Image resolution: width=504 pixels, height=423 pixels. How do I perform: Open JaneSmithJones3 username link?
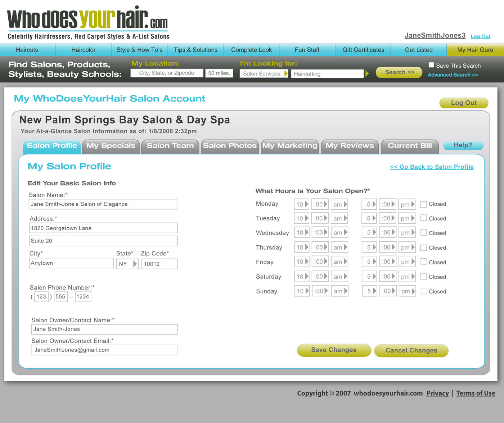pyautogui.click(x=435, y=35)
